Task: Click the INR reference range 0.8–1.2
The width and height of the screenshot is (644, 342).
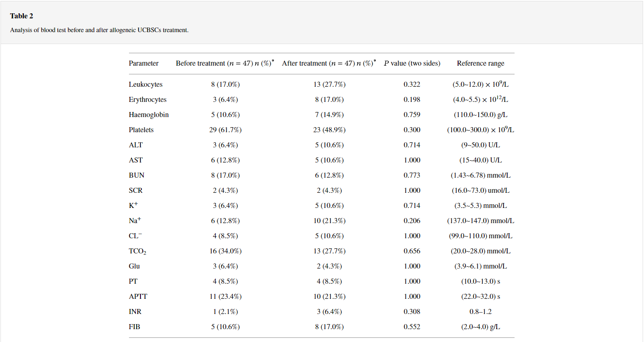Action: 480,312
